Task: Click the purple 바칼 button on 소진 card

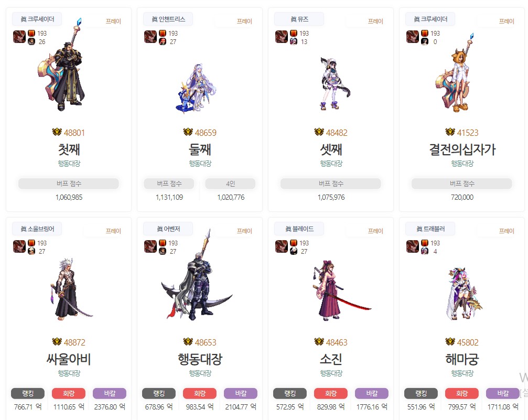Action: click(372, 393)
